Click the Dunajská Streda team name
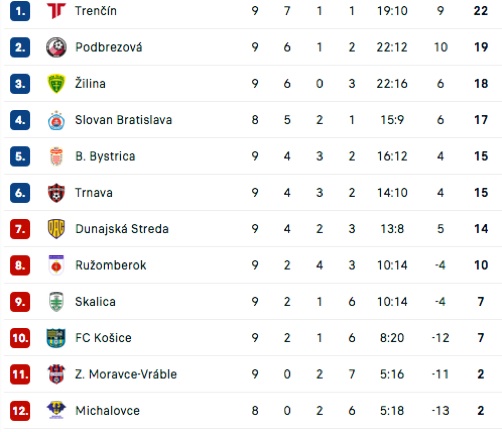502x432 pixels. click(122, 229)
